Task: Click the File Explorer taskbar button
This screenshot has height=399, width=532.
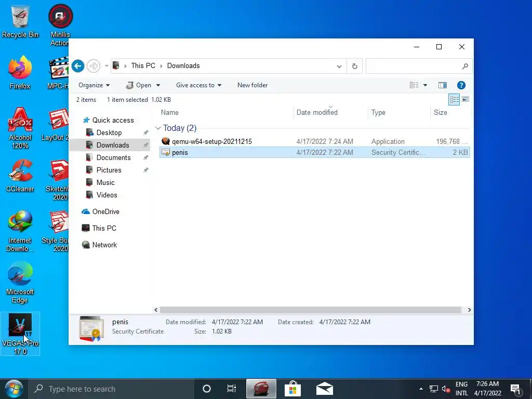Action: (261, 389)
